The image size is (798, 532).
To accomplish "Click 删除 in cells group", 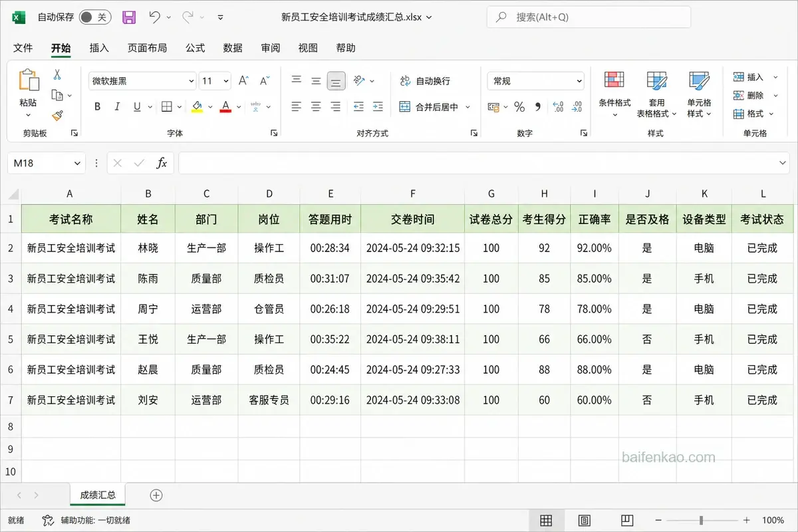I will (755, 96).
